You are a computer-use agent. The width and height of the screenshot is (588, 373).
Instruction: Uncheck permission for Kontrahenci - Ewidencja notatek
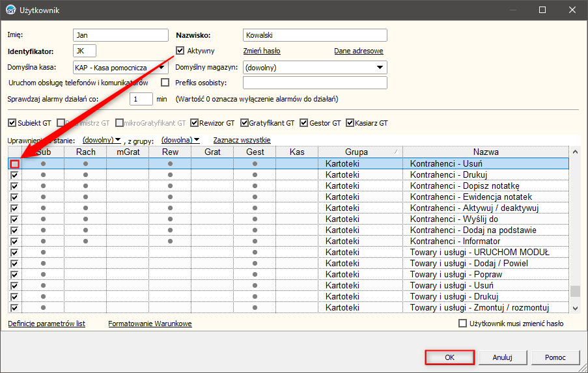pos(14,197)
